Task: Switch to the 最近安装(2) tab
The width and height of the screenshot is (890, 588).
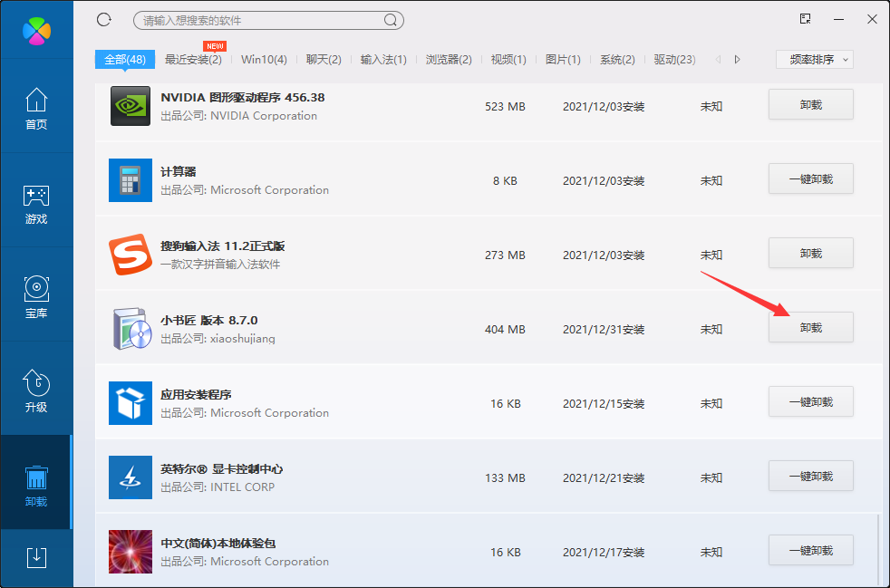Action: coord(193,60)
